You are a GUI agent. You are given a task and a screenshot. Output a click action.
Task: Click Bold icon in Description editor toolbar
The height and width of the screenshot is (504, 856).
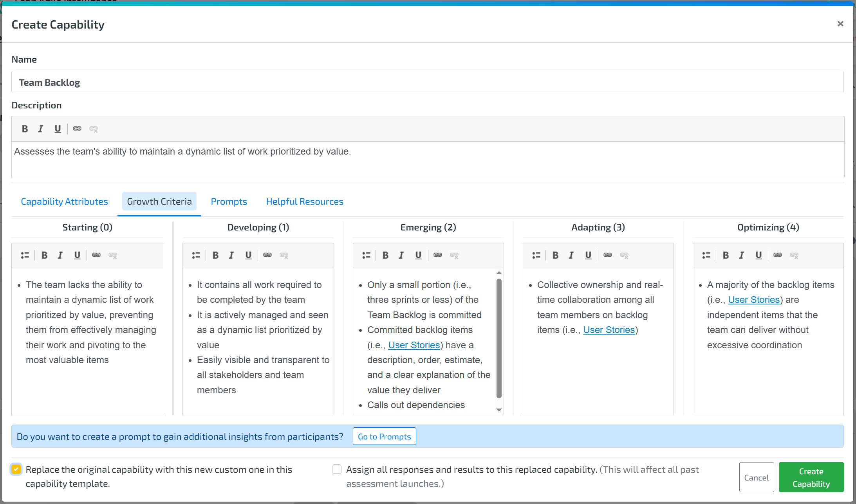25,129
